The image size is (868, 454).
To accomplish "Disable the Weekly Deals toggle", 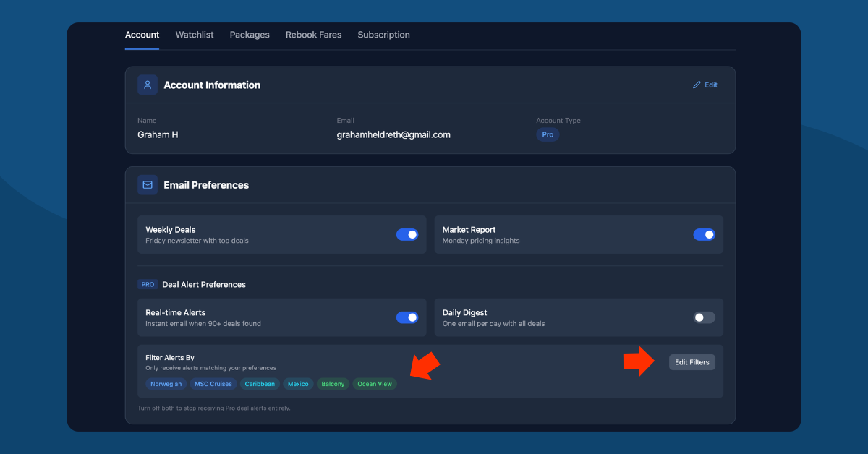I will click(407, 234).
